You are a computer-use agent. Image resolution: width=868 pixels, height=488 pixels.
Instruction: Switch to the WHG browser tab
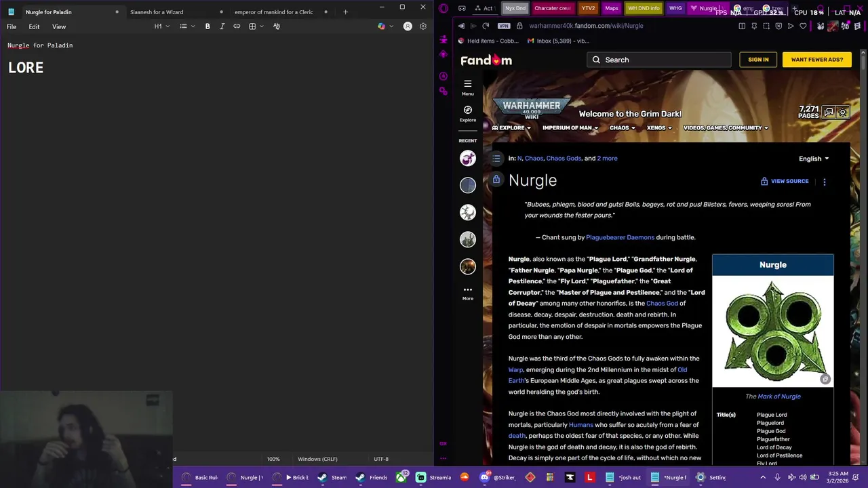(x=675, y=8)
